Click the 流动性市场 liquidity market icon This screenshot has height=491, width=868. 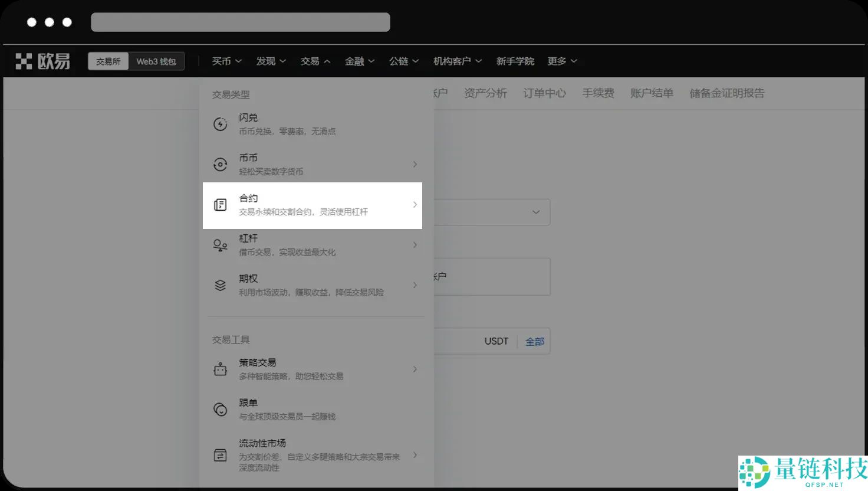(x=220, y=456)
